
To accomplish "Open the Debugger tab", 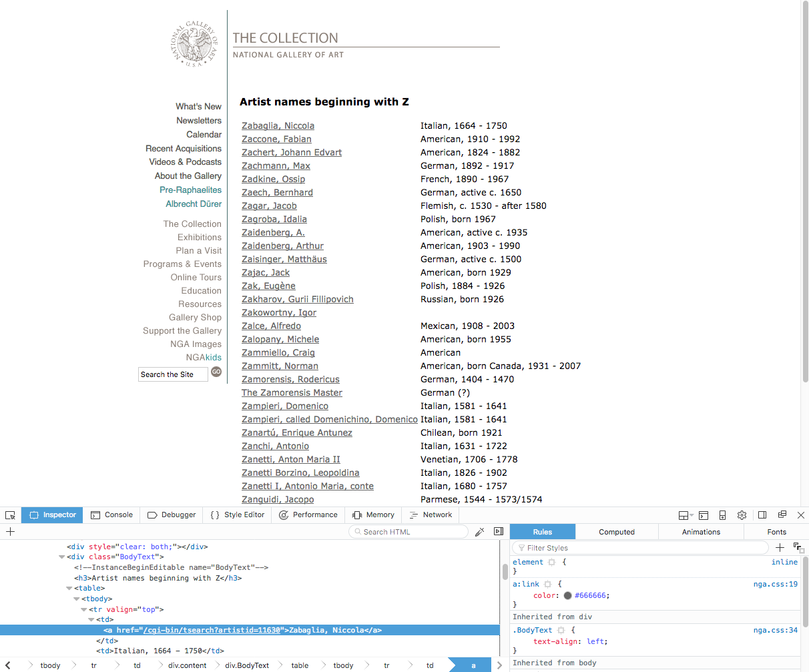I will click(x=172, y=515).
